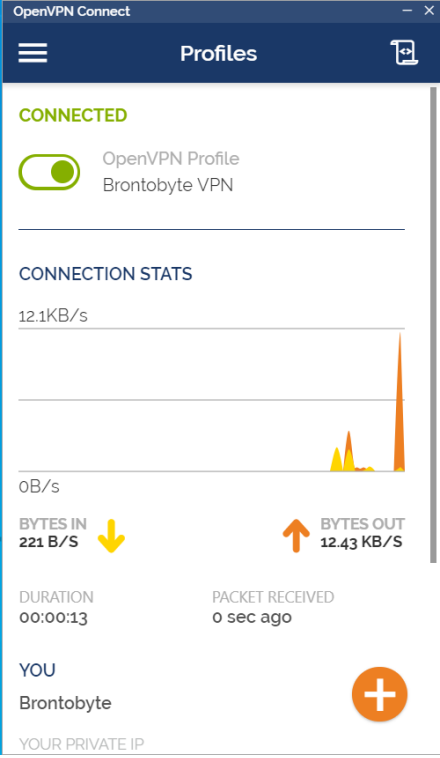The height and width of the screenshot is (758, 440).
Task: Open the import profile icon
Action: [x=404, y=52]
